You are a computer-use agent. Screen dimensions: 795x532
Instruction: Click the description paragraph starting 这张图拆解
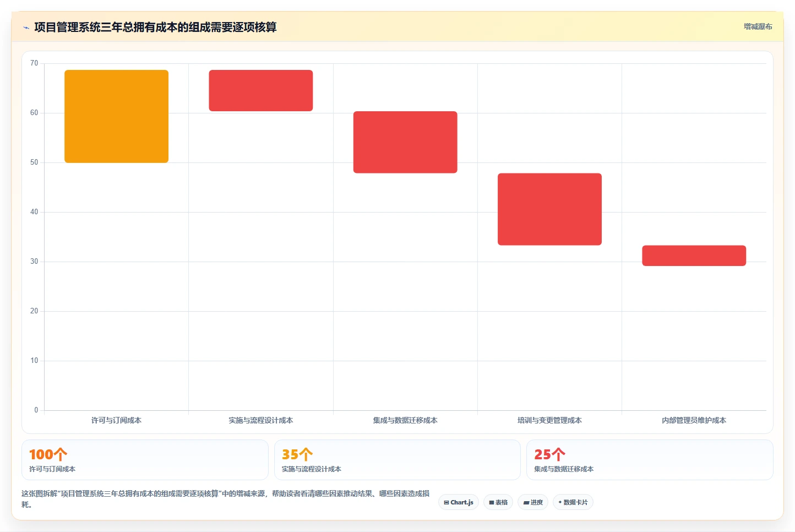pyautogui.click(x=226, y=499)
